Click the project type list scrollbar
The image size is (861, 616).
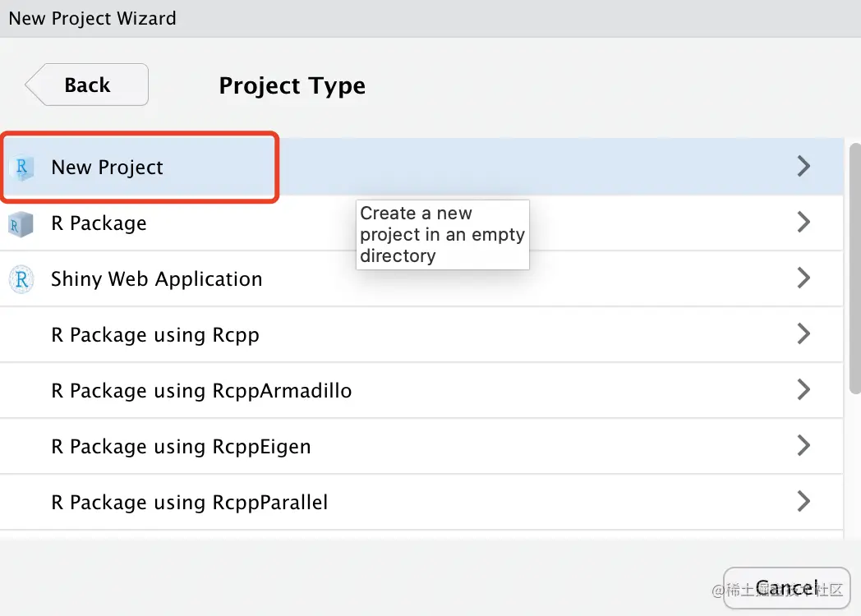[855, 263]
